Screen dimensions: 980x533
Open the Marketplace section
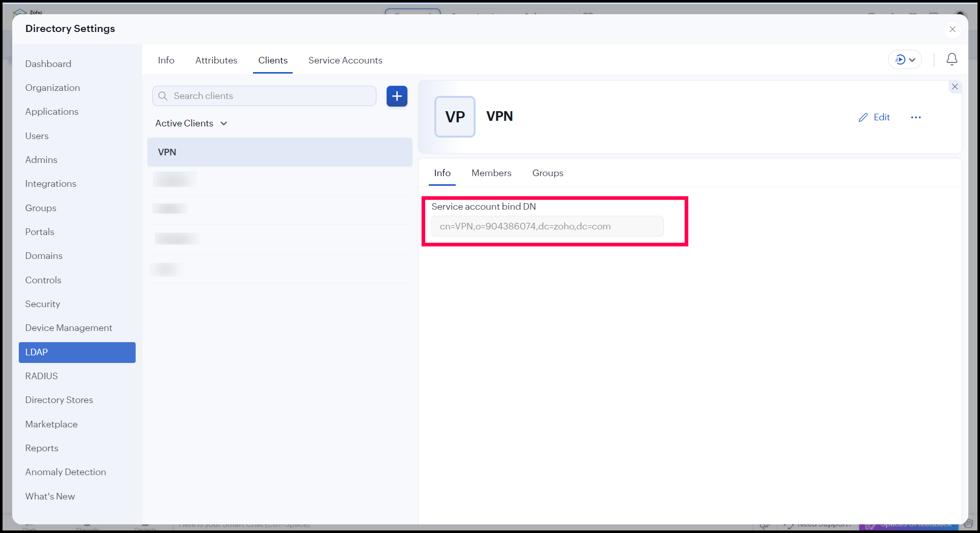(51, 424)
